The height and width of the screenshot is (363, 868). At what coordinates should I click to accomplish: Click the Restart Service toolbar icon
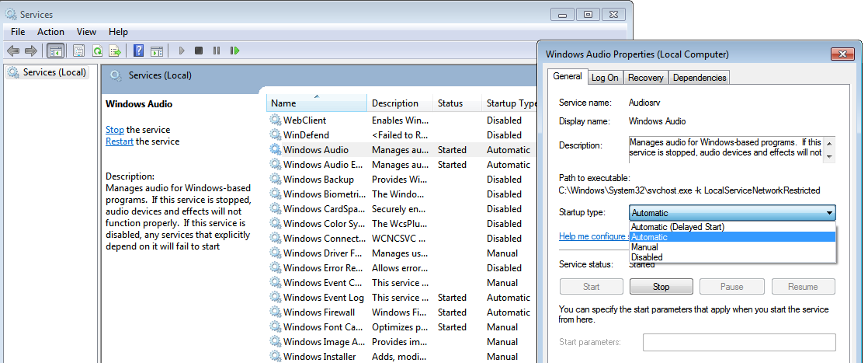coord(234,51)
